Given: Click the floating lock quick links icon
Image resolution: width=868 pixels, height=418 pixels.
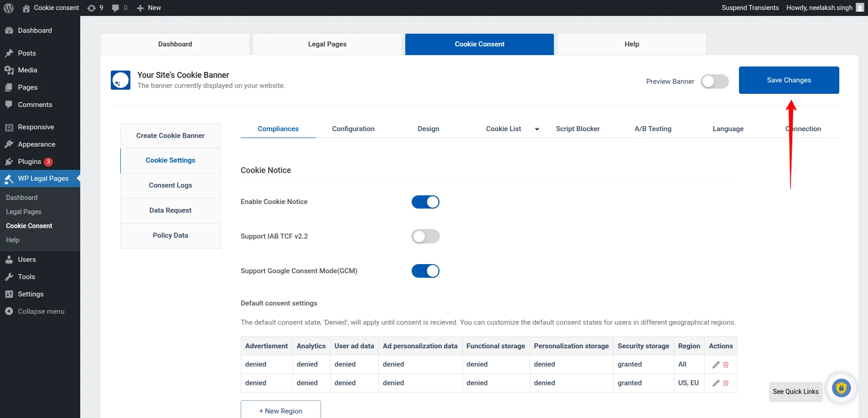Looking at the screenshot, I should click(841, 388).
